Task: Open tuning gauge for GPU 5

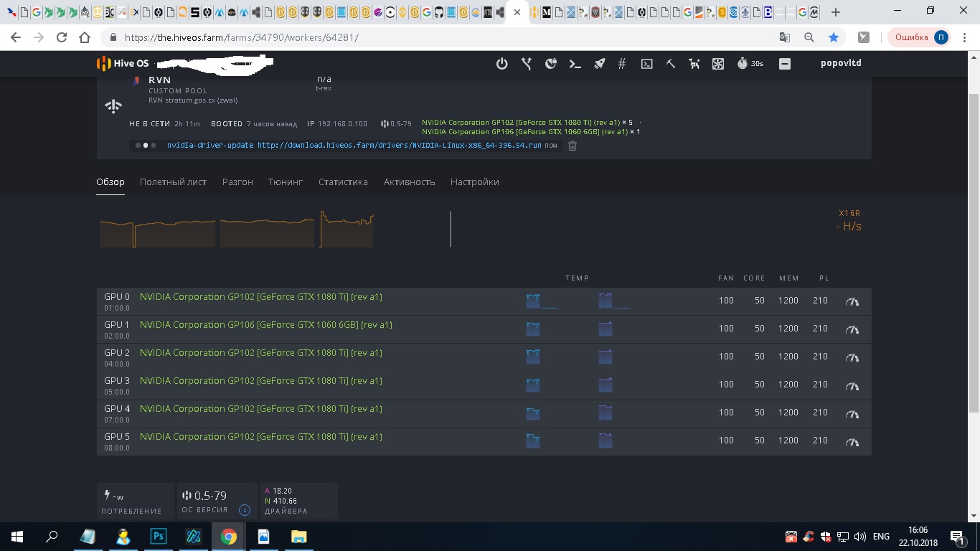Action: click(x=852, y=441)
